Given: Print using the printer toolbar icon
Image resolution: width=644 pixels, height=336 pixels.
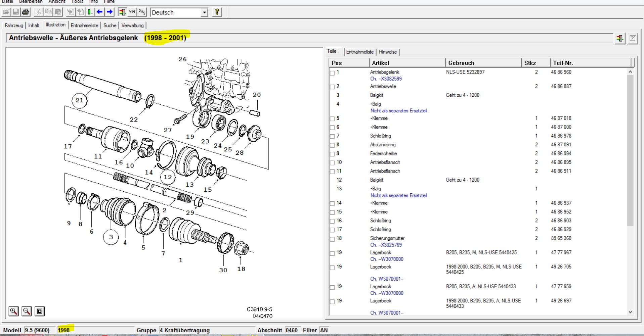Looking at the screenshot, I should tap(25, 12).
